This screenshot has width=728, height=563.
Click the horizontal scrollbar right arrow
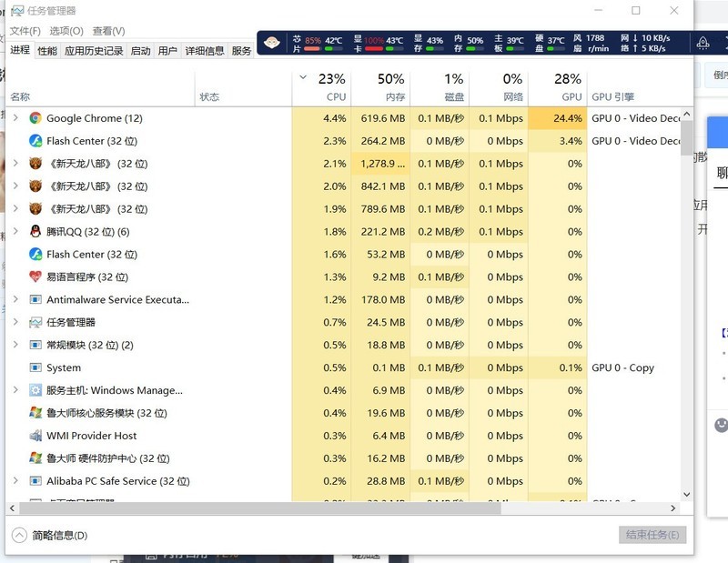tap(673, 508)
